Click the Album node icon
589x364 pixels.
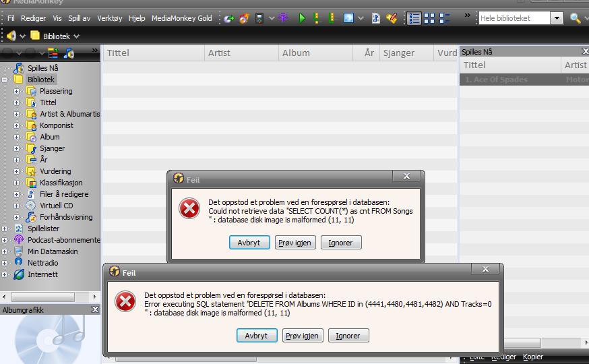[x=31, y=137]
